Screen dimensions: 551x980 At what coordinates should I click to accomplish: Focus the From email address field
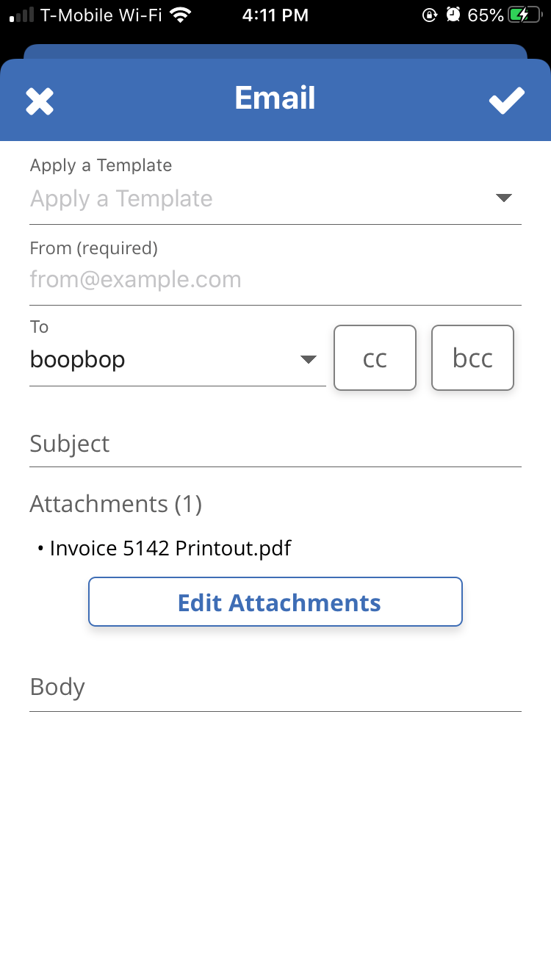275,279
